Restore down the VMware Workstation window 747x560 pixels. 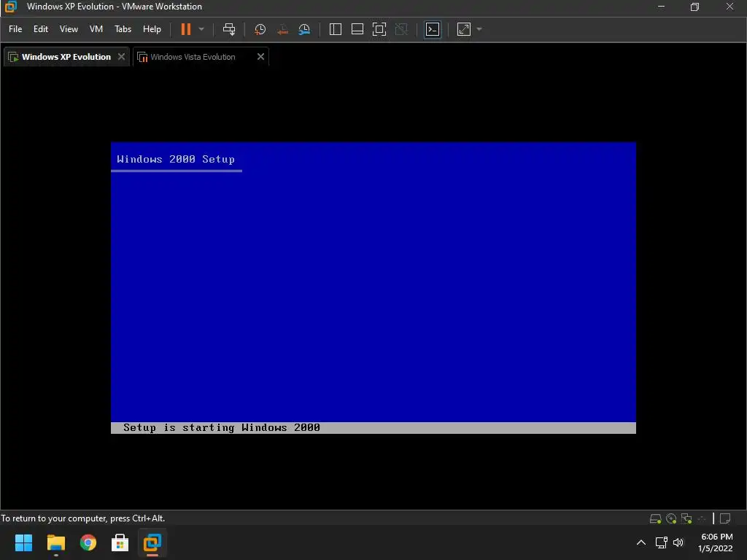click(695, 7)
